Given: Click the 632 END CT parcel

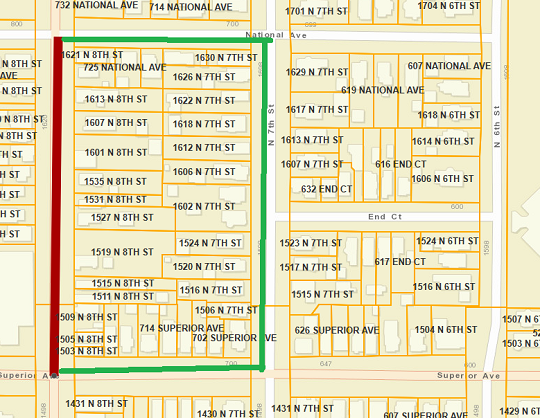Looking at the screenshot, I should pyautogui.click(x=326, y=189).
